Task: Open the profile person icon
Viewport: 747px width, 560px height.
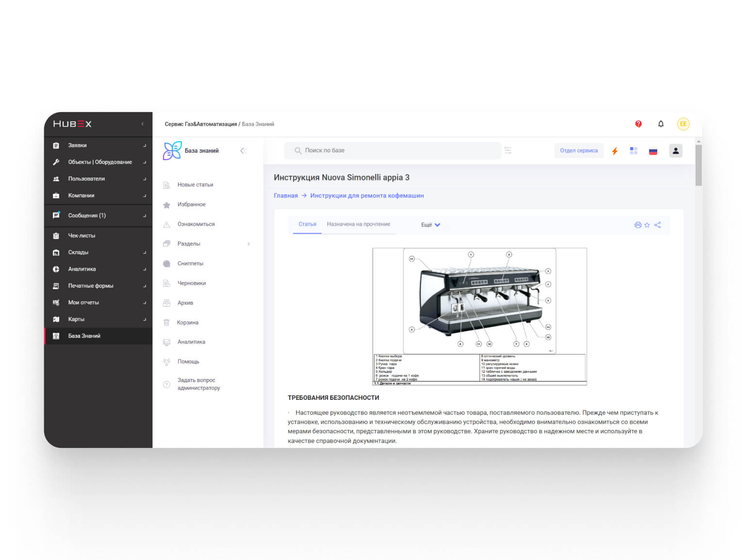Action: (676, 150)
